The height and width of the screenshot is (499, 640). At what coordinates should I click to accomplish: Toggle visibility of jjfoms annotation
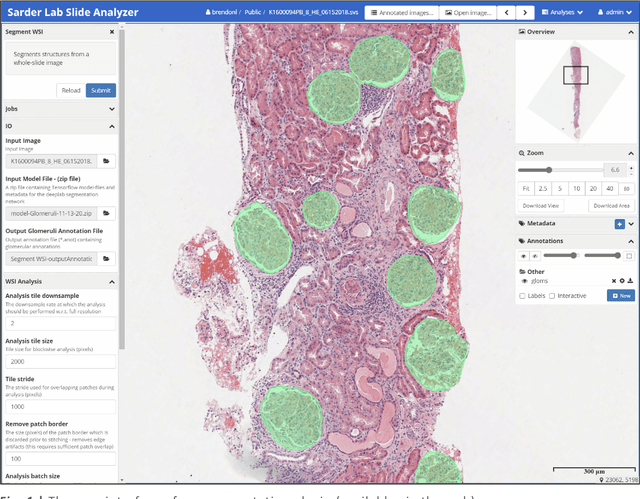tap(523, 281)
